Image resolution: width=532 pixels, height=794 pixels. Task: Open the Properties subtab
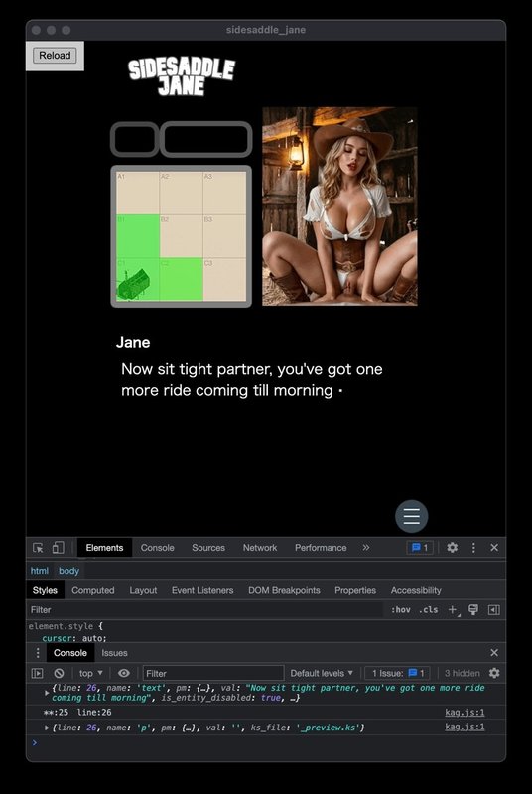click(x=355, y=590)
